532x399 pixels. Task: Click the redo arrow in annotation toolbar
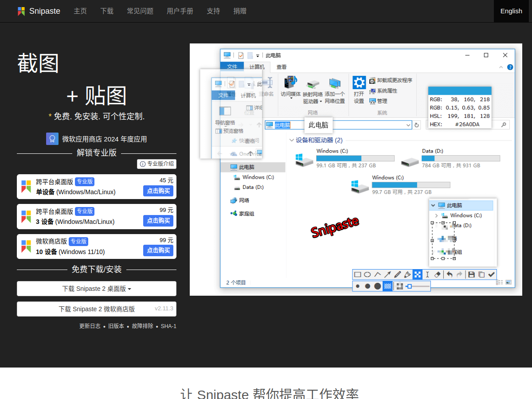pyautogui.click(x=459, y=274)
